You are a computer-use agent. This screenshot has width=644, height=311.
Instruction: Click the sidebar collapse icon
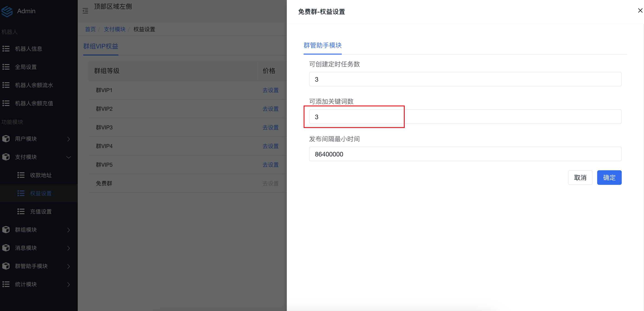tap(85, 11)
